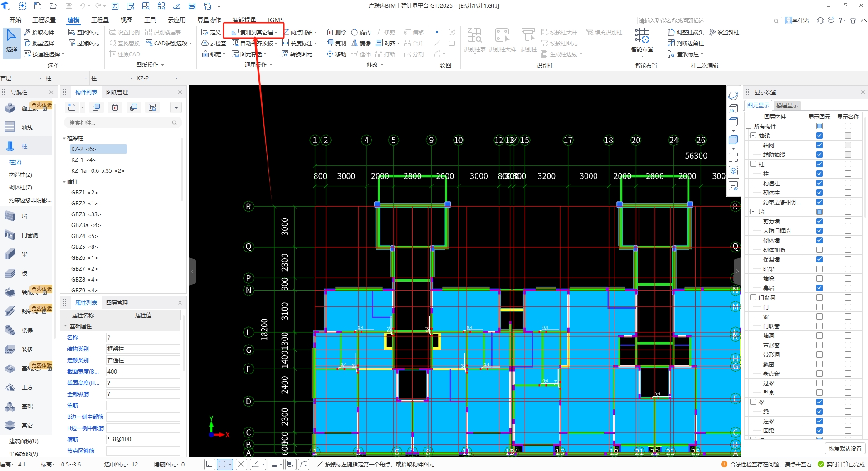
Task: Open the 工程量 ribbon tab
Action: click(100, 20)
